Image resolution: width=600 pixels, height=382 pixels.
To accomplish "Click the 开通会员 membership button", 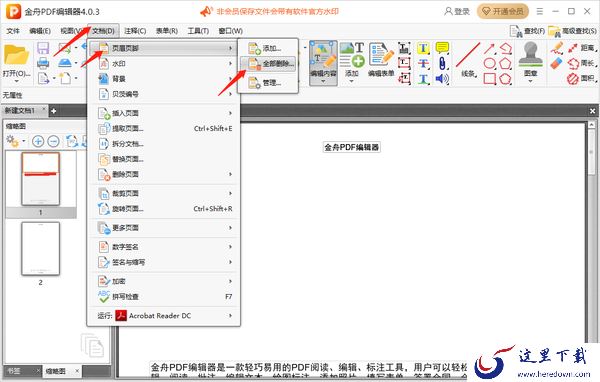I will [x=503, y=11].
